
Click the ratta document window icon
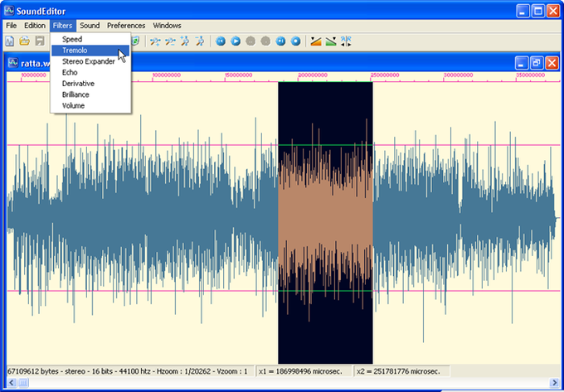point(13,63)
